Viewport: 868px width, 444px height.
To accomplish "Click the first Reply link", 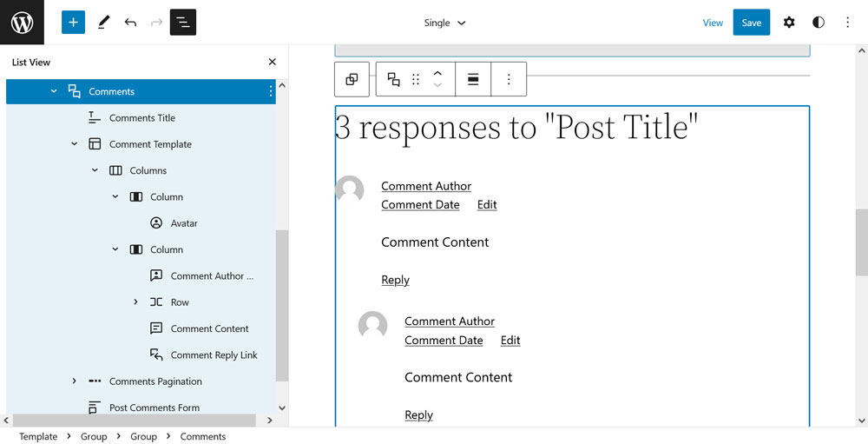I will pyautogui.click(x=395, y=280).
